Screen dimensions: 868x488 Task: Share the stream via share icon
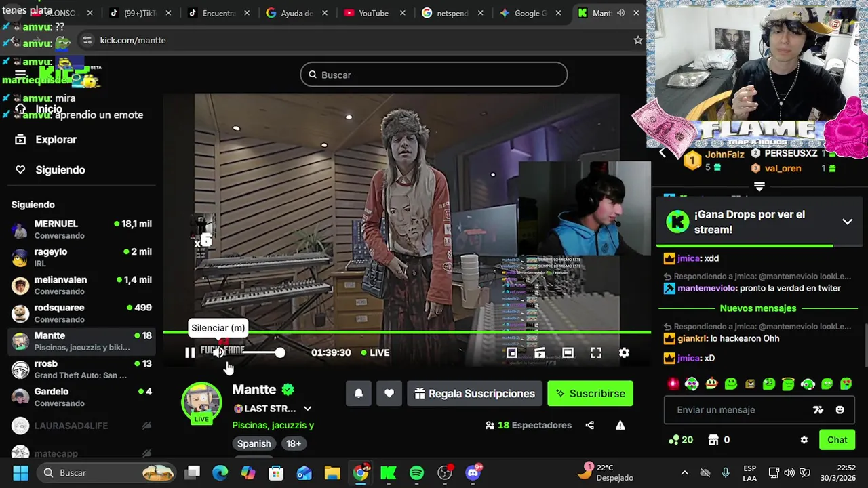pos(589,425)
